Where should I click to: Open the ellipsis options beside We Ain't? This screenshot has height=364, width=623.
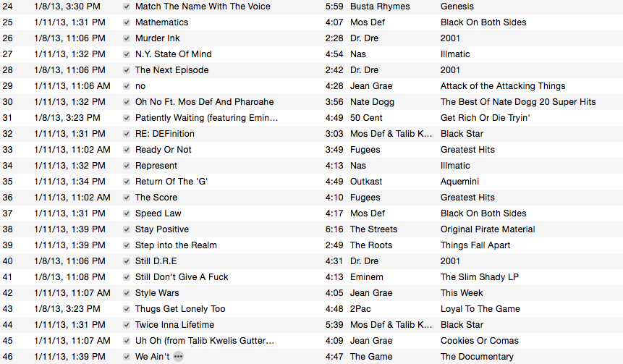(x=179, y=357)
